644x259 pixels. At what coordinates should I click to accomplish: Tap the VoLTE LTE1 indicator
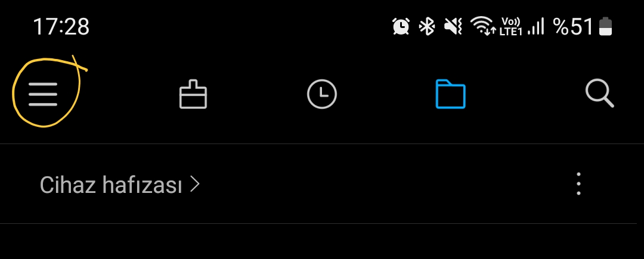pyautogui.click(x=510, y=27)
